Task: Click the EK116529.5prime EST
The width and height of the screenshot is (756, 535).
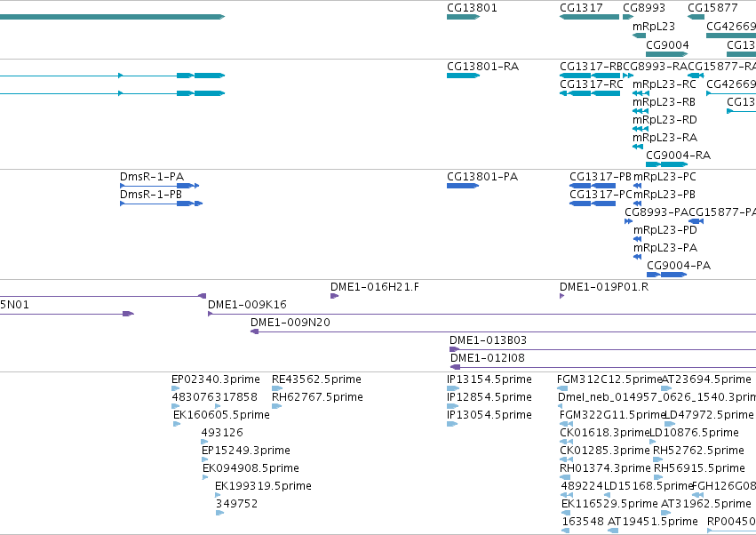Action: point(566,514)
